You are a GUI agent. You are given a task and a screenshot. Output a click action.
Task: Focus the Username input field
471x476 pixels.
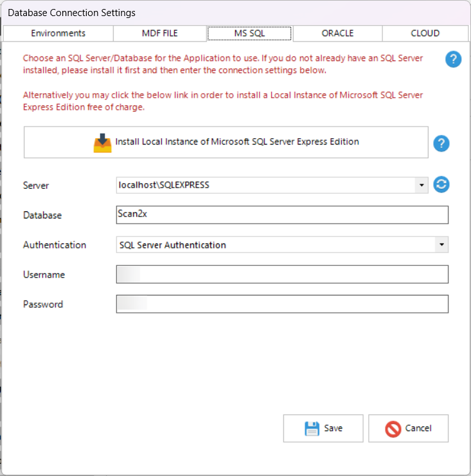pos(282,275)
